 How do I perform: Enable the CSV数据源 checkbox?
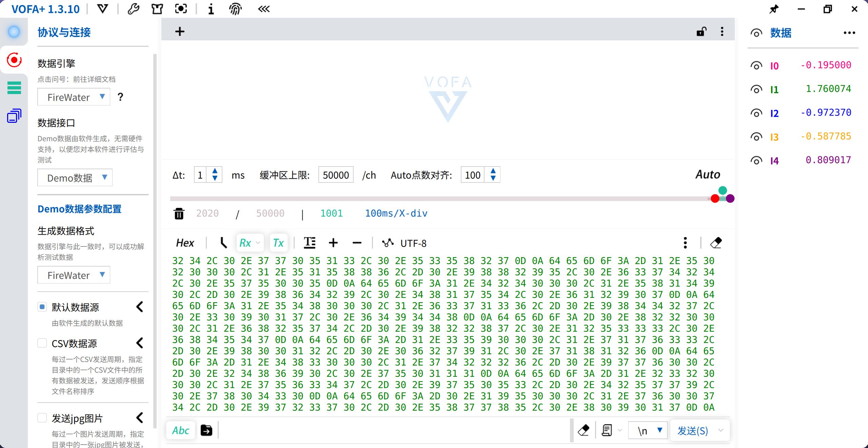pyautogui.click(x=42, y=343)
